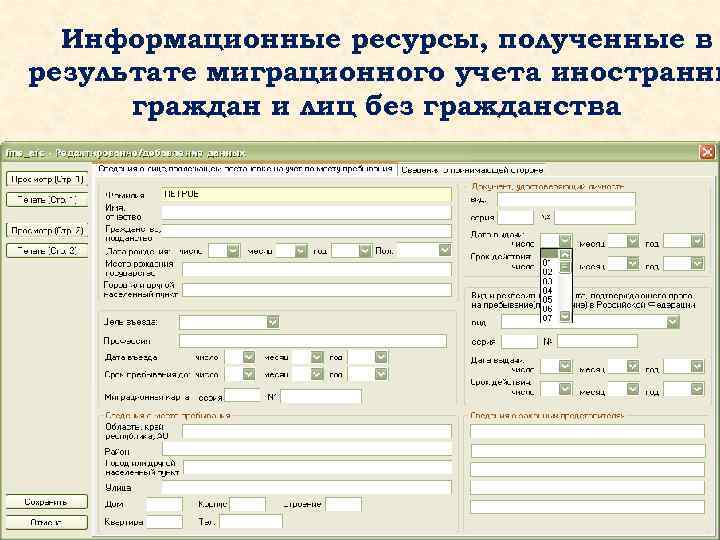Click the Корпус input field

click(x=248, y=505)
